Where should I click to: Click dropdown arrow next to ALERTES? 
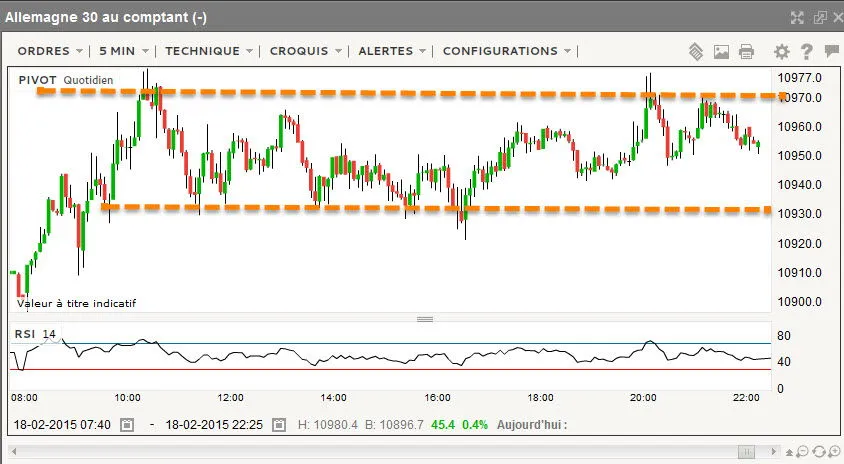coord(423,51)
